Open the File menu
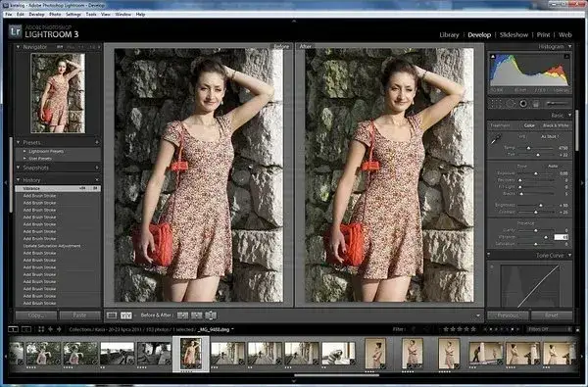This screenshot has width=588, height=387. point(9,15)
